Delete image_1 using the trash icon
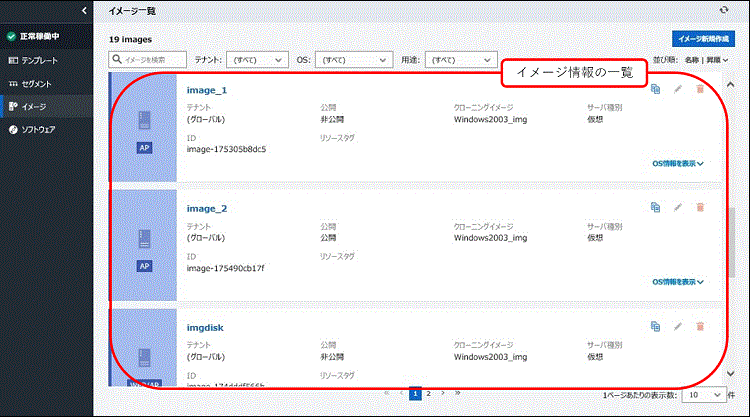This screenshot has height=417, width=750. (x=700, y=89)
